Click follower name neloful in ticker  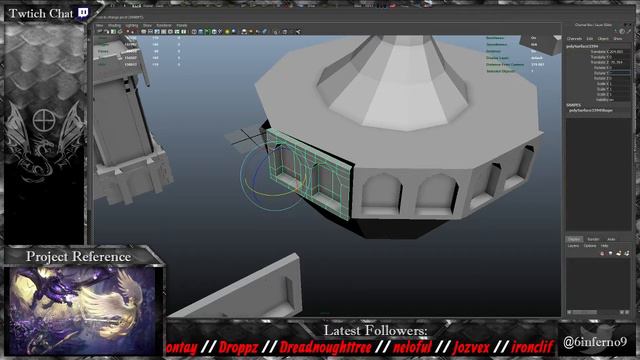[x=412, y=347]
